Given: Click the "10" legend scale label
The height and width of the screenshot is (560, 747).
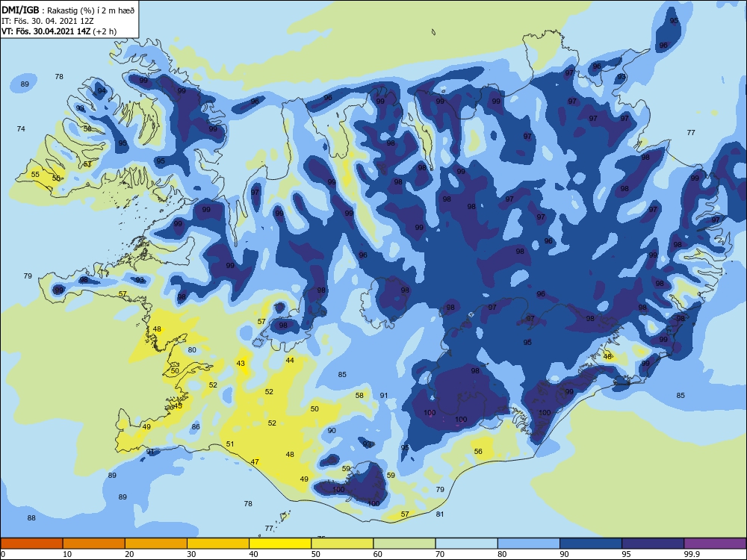Looking at the screenshot, I should coord(67,554).
